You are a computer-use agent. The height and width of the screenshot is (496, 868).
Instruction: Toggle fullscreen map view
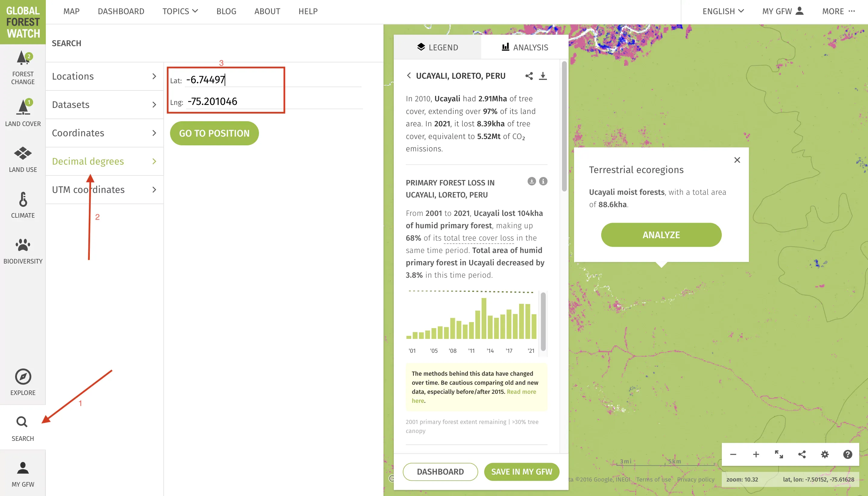click(779, 454)
